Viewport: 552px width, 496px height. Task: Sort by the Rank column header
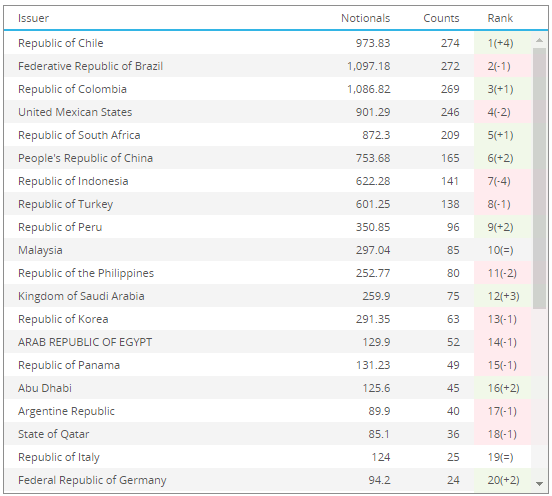[500, 18]
